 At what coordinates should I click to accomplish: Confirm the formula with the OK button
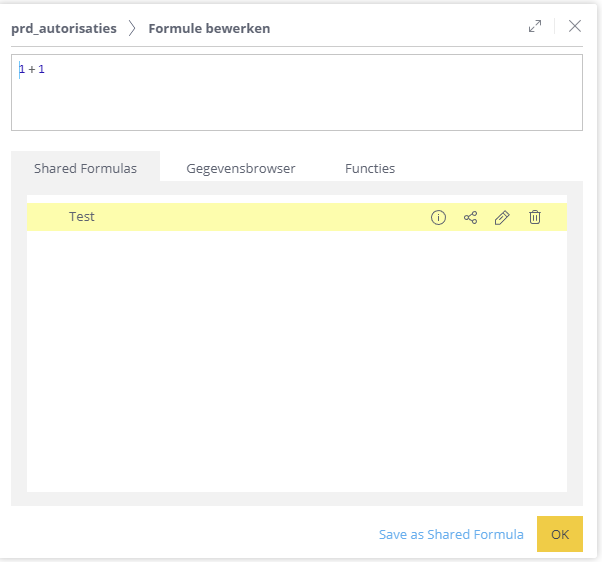560,534
